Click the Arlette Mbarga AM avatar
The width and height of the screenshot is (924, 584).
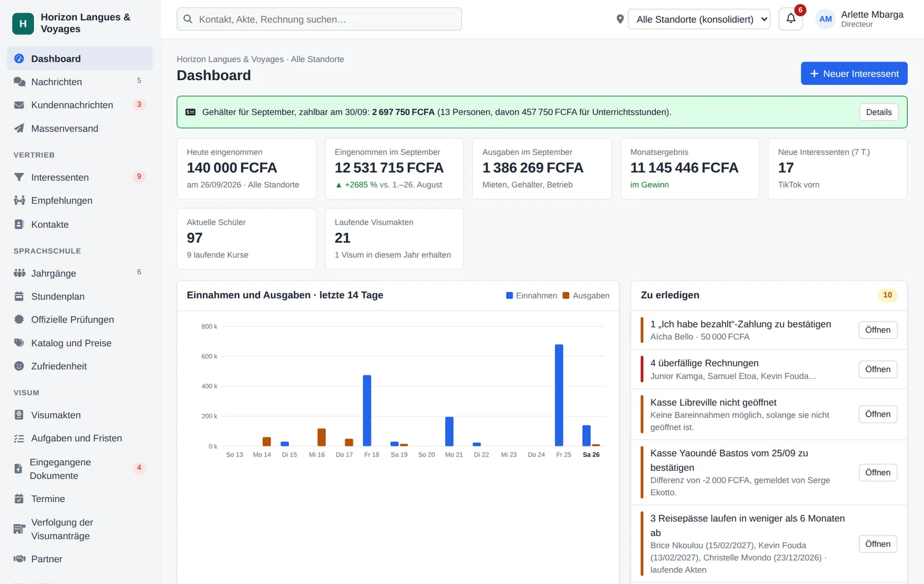[x=825, y=19]
